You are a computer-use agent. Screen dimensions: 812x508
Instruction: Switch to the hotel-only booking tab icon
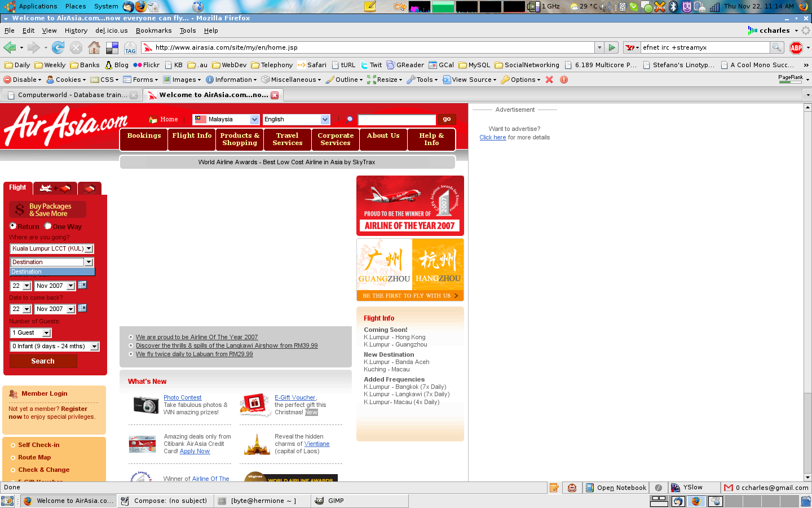pyautogui.click(x=90, y=189)
